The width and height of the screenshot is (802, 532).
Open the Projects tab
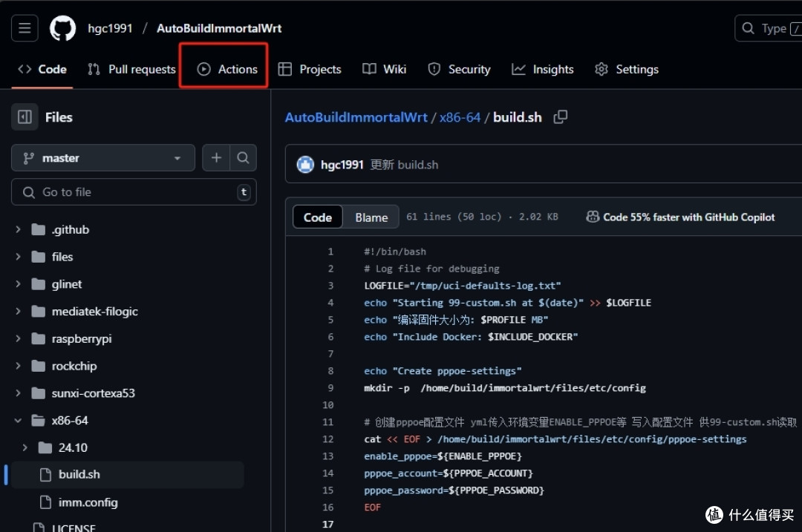point(310,69)
